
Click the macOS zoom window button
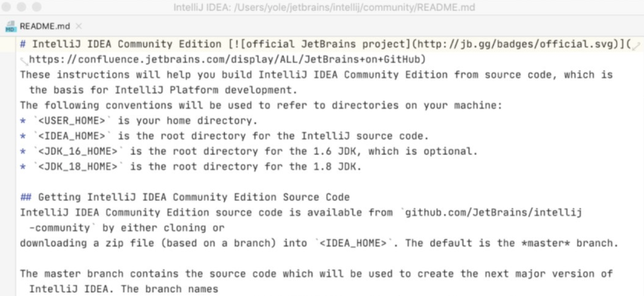coord(36,7)
